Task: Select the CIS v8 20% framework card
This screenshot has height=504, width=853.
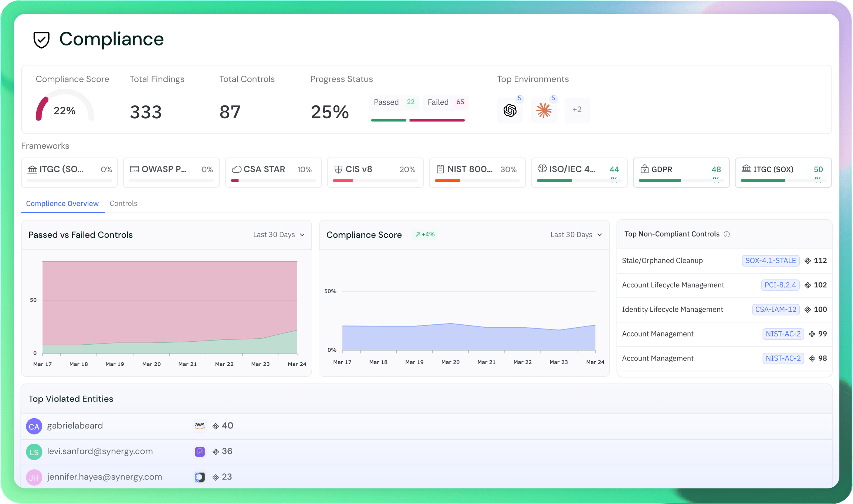Action: pos(375,173)
